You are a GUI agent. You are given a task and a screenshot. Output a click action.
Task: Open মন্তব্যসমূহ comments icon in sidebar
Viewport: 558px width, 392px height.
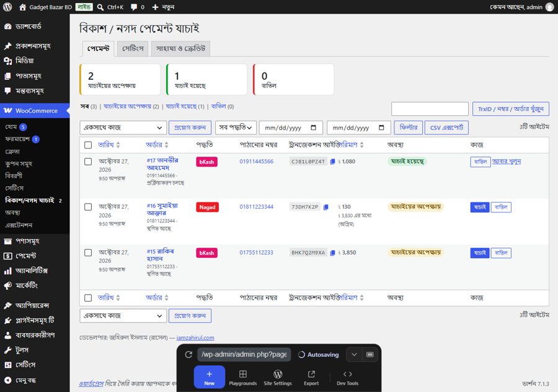pos(8,90)
